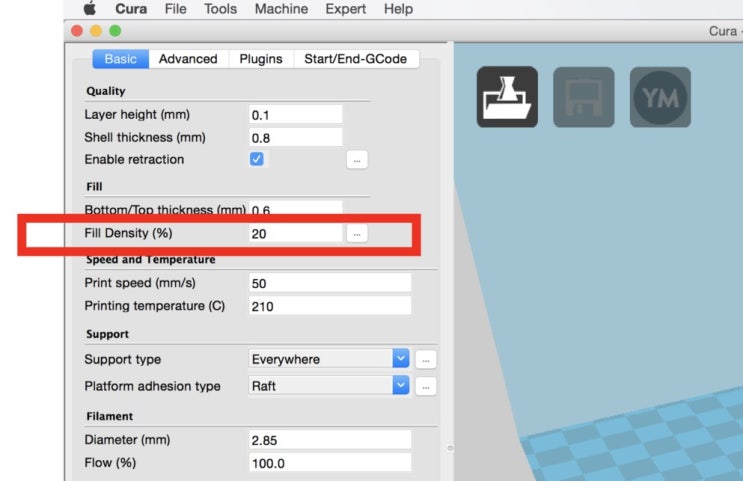Click the Fill Density input field
Screen dimensions: 743x481
coord(295,233)
